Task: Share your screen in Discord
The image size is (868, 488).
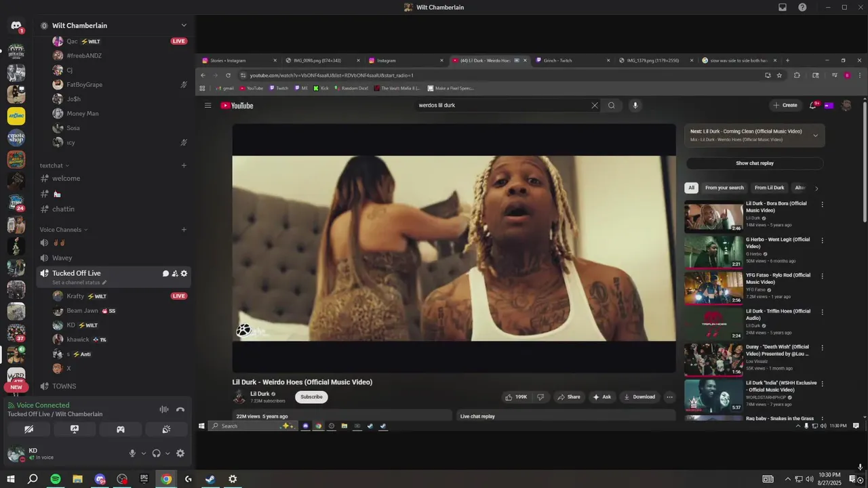Action: tap(75, 429)
